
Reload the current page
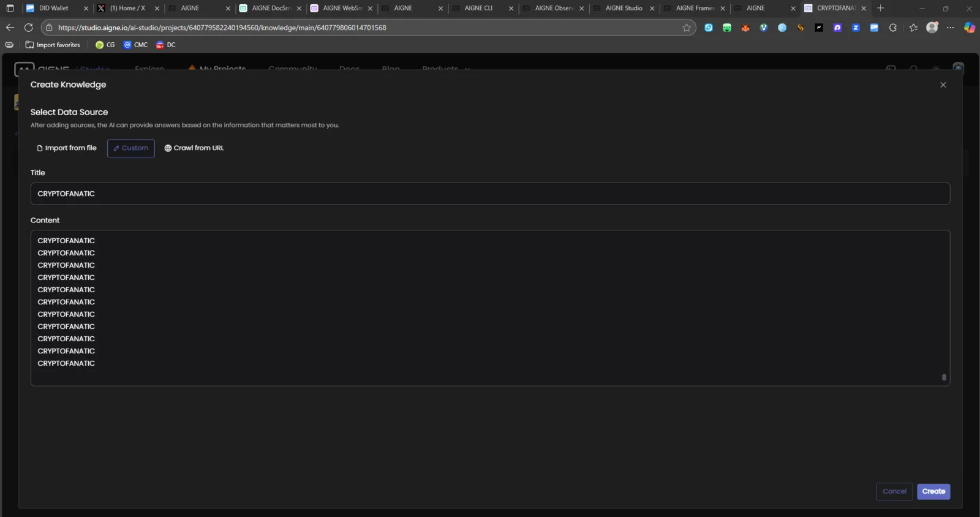28,28
